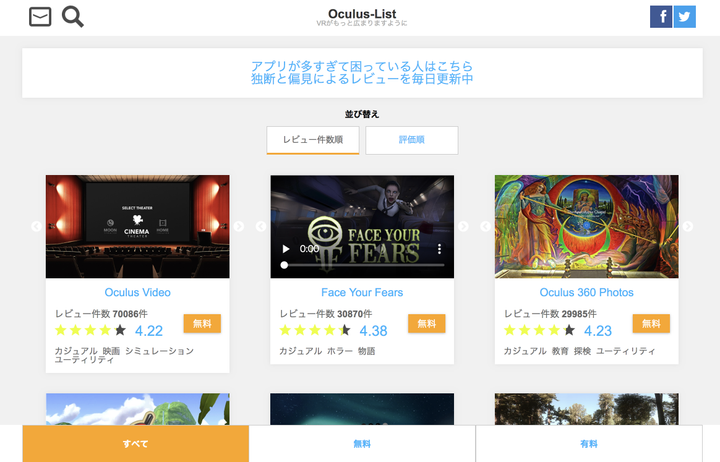Viewport: 720px width, 462px height.
Task: Select the 物語 genre tag
Action: 366,351
